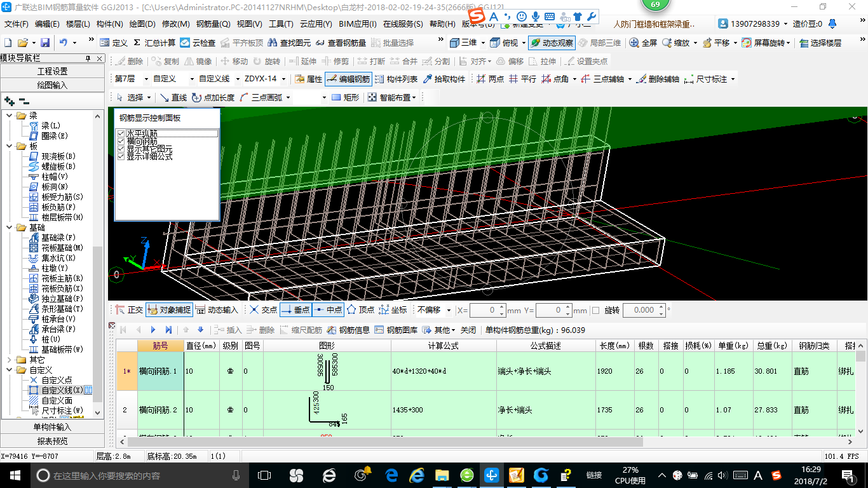Screen dimensions: 868x488
Task: Select 筏板基础(M) in the tree
Action: click(62, 248)
